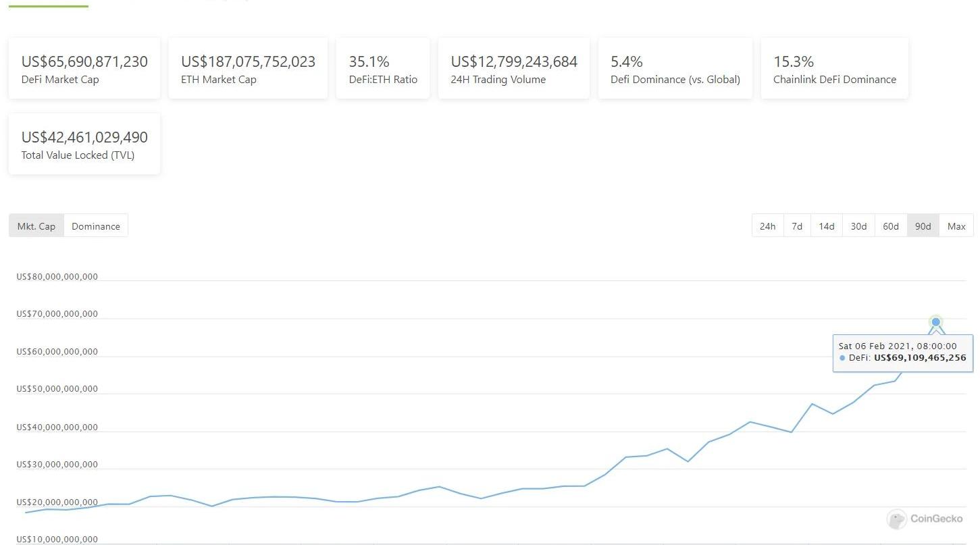Click the blue DeFi series dot in tooltip
Viewport: 980px width, 545px height.
[x=842, y=358]
